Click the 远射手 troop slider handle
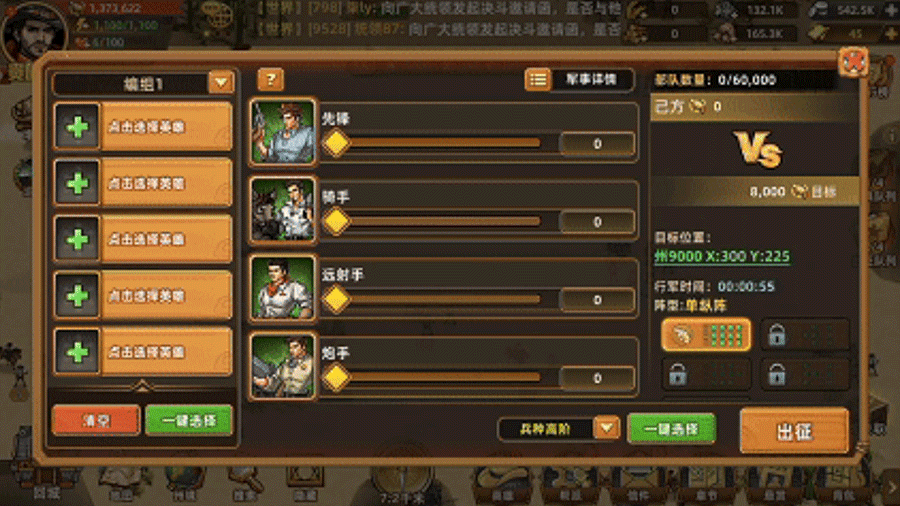 (x=336, y=299)
